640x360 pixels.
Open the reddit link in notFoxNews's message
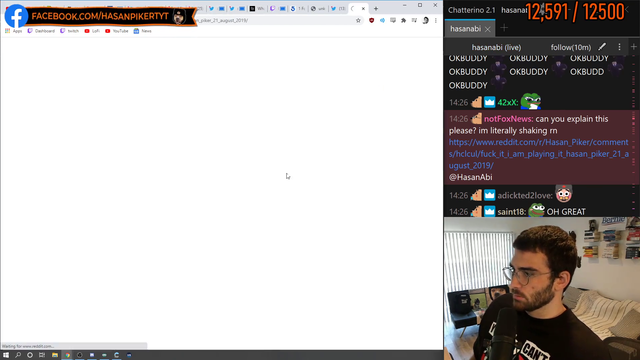click(x=539, y=154)
